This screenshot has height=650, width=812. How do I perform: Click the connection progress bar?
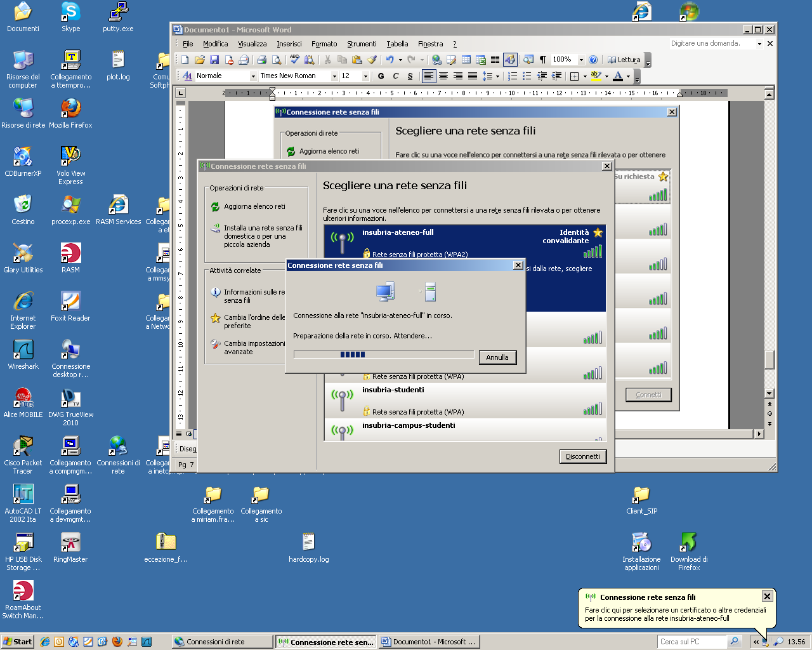pos(384,355)
